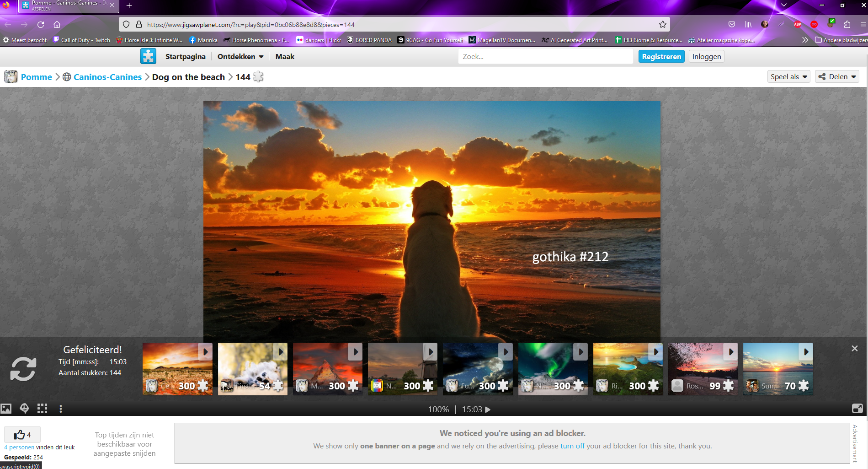Image resolution: width=868 pixels, height=469 pixels.
Task: Open the Startpagina menu item
Action: (185, 56)
